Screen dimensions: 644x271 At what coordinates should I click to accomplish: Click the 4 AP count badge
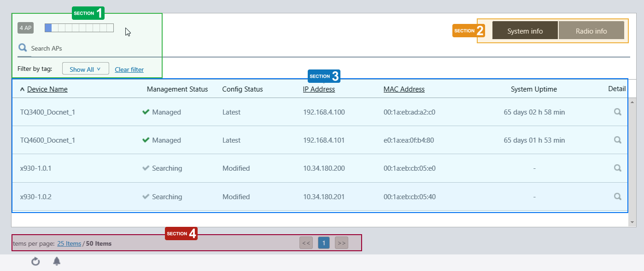25,28
